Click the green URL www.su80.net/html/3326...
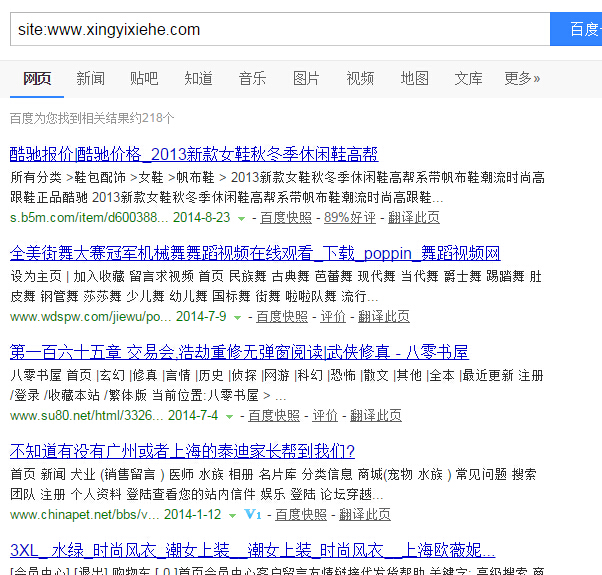 86,416
